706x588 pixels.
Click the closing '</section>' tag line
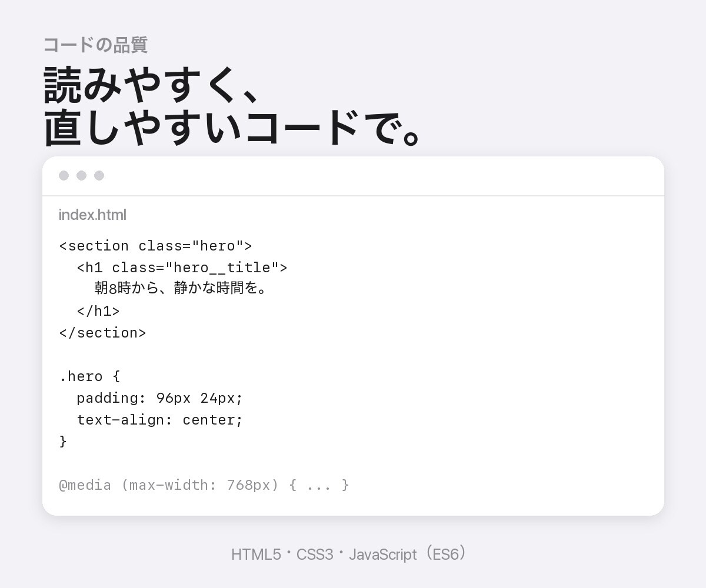pos(102,333)
